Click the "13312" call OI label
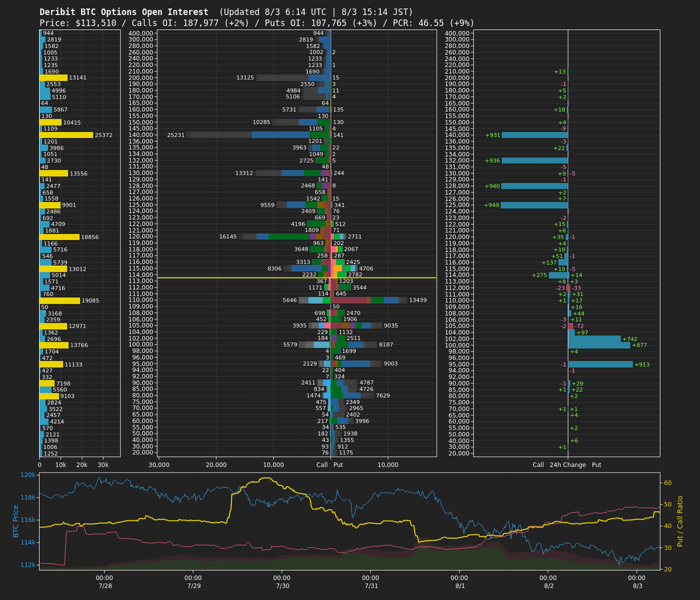Screen dimensions: 700x600 (244, 173)
